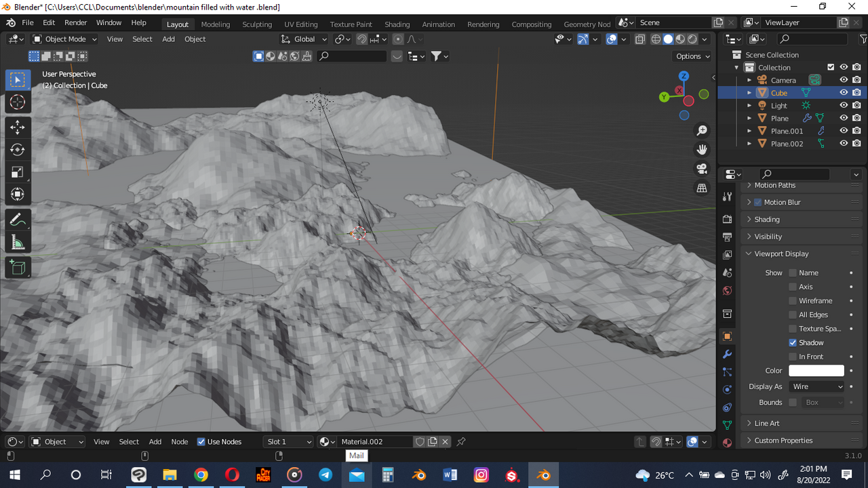Open the node editor Node menu
Screen dimensions: 868x488
pos(180,442)
